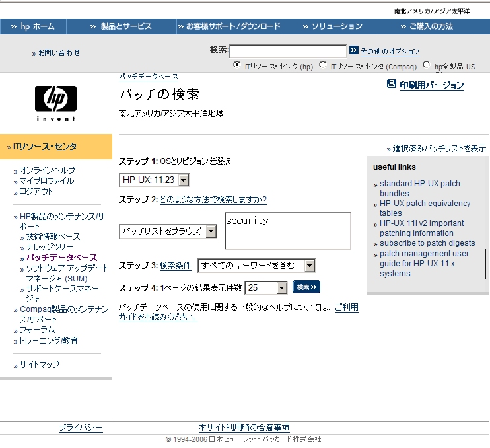Open the パッチリストをブラウズ search method dropdown
This screenshot has width=490, height=448.
coord(168,231)
